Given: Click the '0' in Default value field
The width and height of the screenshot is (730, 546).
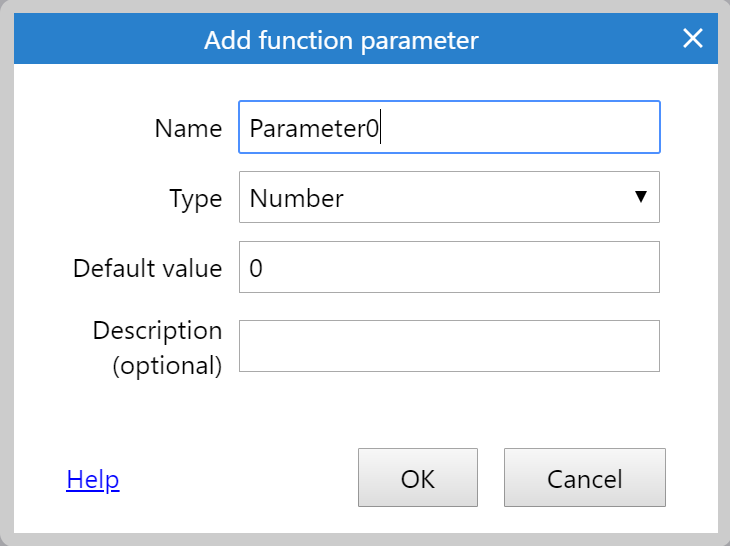Looking at the screenshot, I should point(256,268).
